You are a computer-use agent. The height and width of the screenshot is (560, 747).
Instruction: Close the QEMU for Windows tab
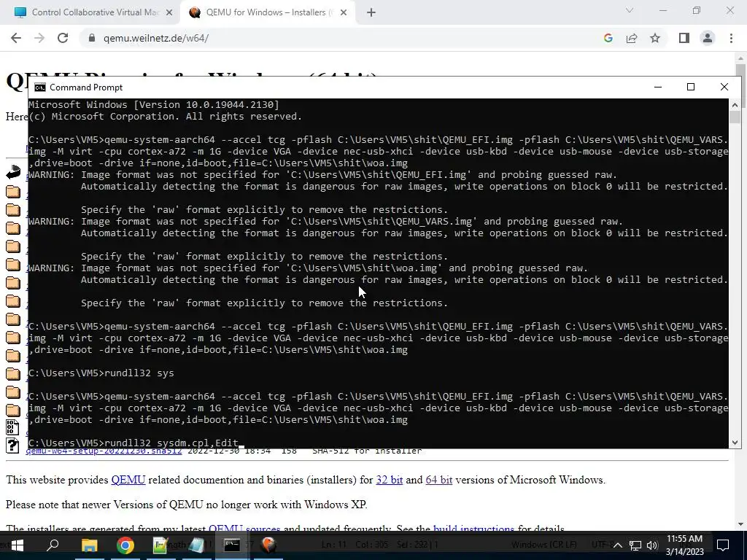pyautogui.click(x=344, y=12)
